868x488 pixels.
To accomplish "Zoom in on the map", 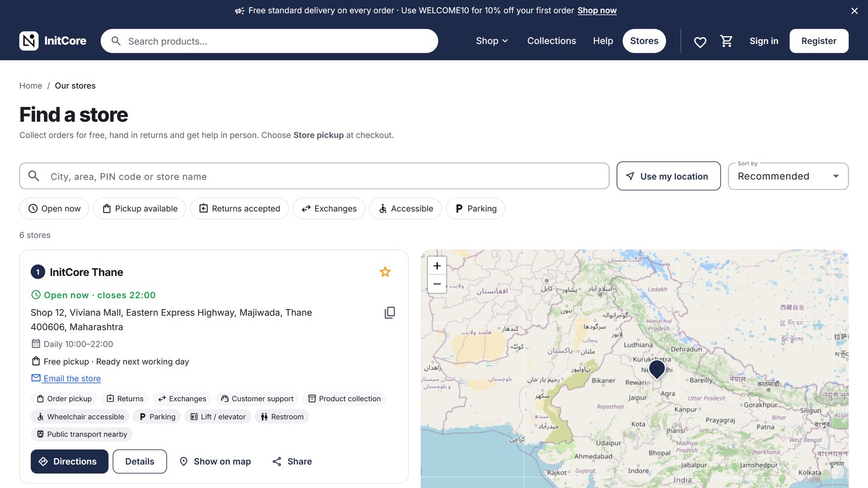I will click(437, 266).
